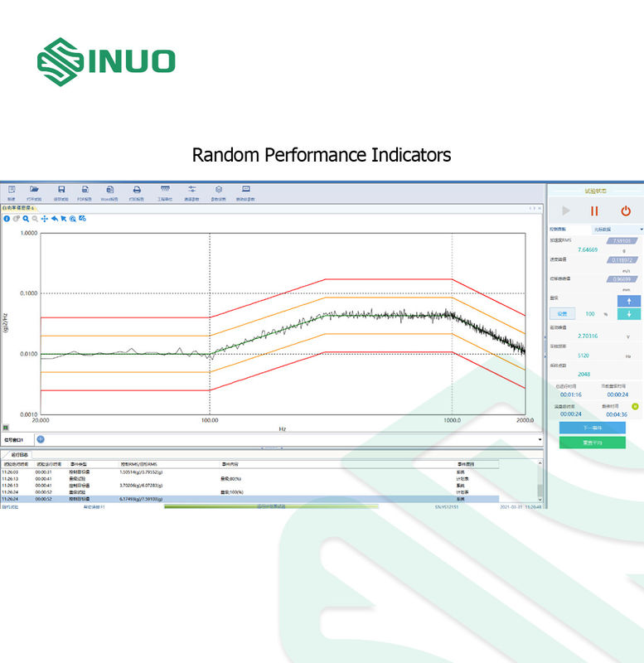The width and height of the screenshot is (644, 663).
Task: Click the Save test floppy icon
Action: (x=61, y=190)
